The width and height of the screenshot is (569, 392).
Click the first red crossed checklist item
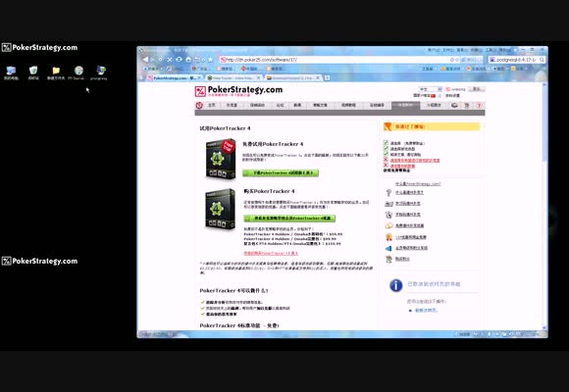tap(411, 160)
